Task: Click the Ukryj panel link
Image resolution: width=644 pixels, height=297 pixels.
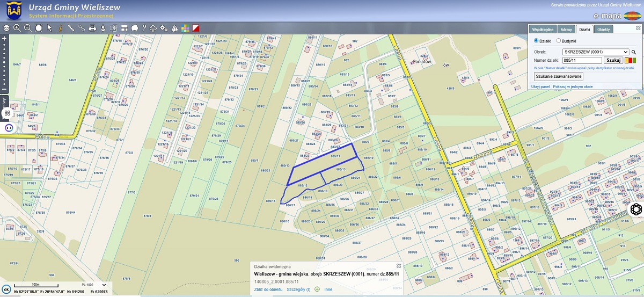Action: tap(540, 86)
